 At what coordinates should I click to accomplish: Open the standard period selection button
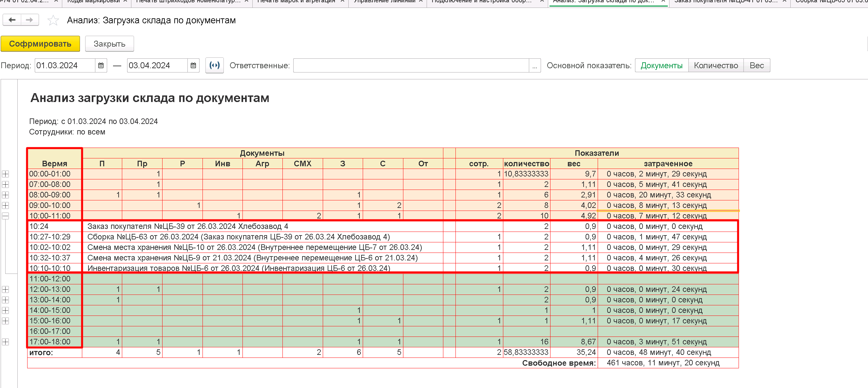pyautogui.click(x=215, y=65)
